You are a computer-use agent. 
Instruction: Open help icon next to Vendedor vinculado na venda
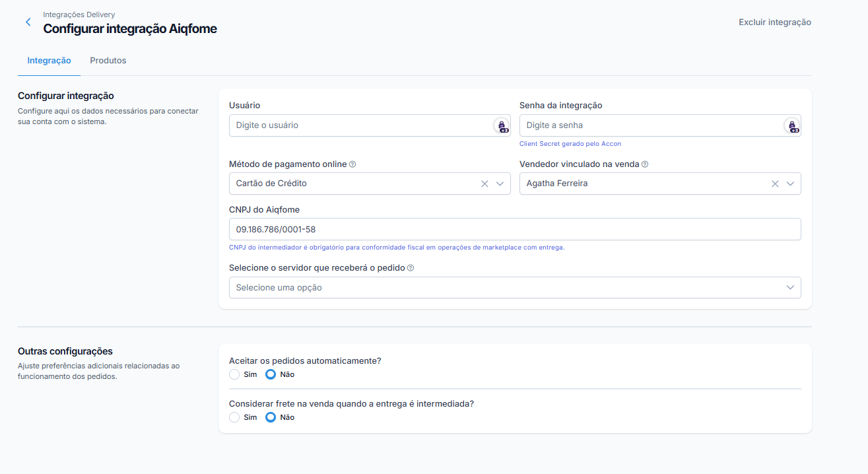645,164
